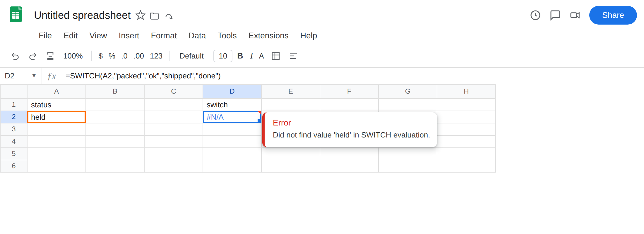Open the borders tool
Screen dimensions: 644x234
tap(276, 56)
